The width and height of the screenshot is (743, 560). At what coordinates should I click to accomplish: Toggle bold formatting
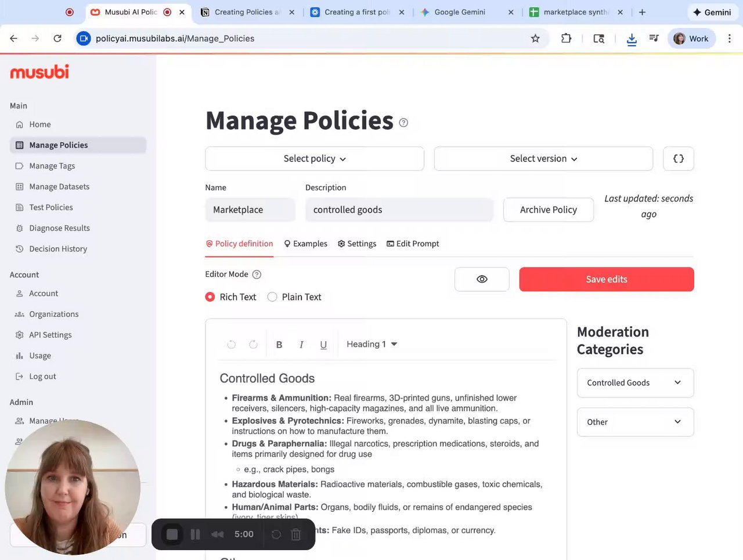tap(279, 345)
